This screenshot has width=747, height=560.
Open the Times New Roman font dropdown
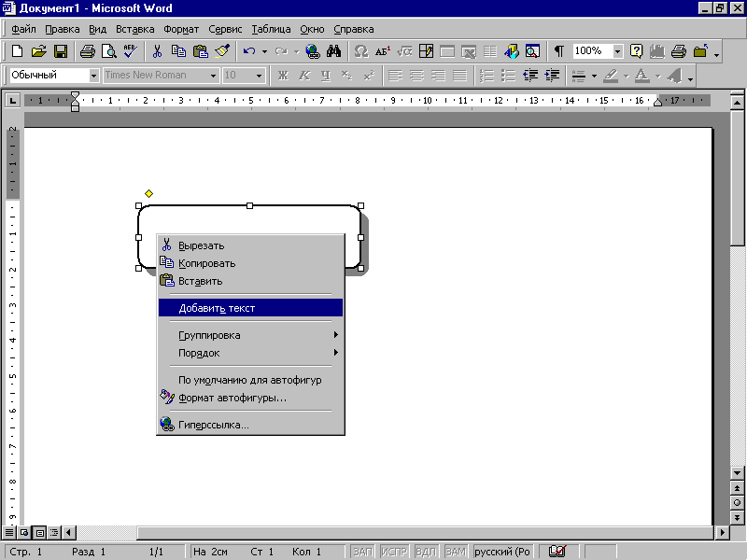click(214, 76)
